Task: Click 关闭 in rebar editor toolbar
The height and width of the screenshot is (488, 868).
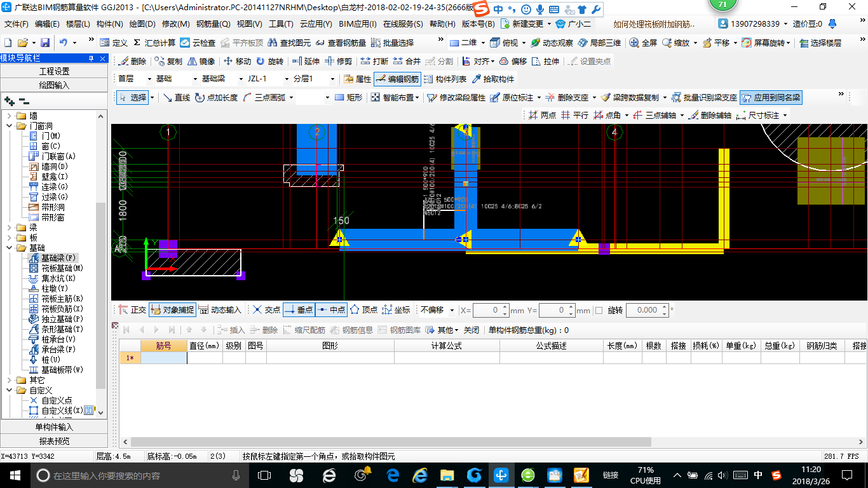Action: (x=471, y=330)
